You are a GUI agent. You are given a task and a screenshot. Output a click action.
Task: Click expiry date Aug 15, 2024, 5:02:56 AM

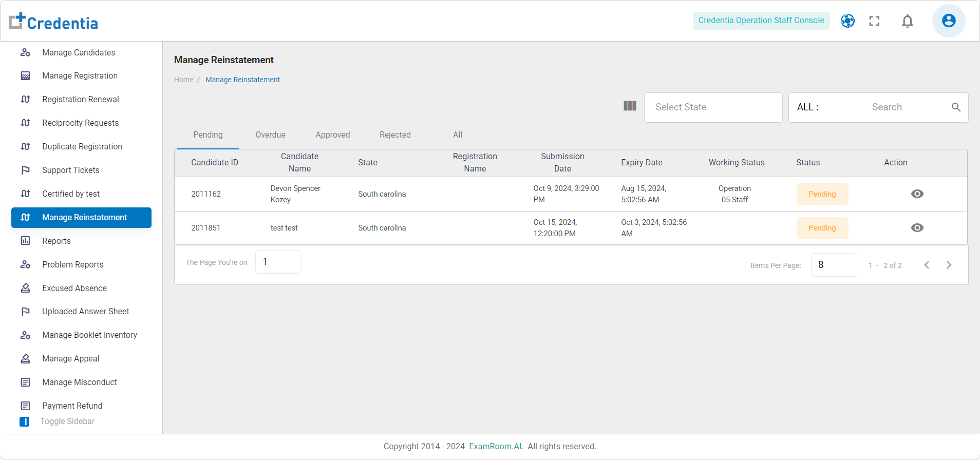(x=644, y=194)
